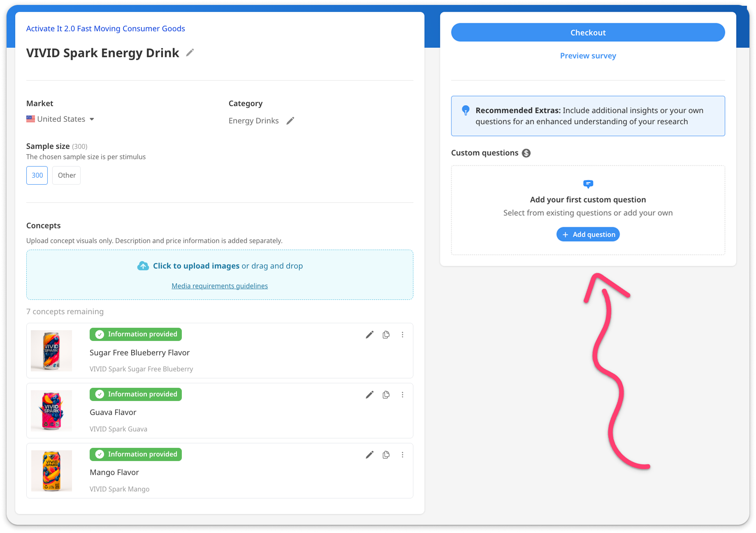Duplicate the Guava Flavor concept

pyautogui.click(x=386, y=395)
